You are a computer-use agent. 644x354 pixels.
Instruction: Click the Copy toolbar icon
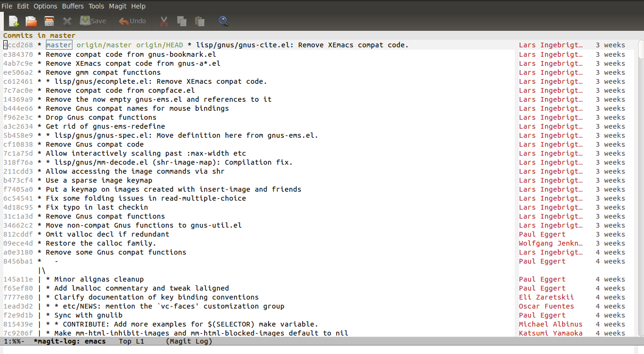tap(182, 21)
